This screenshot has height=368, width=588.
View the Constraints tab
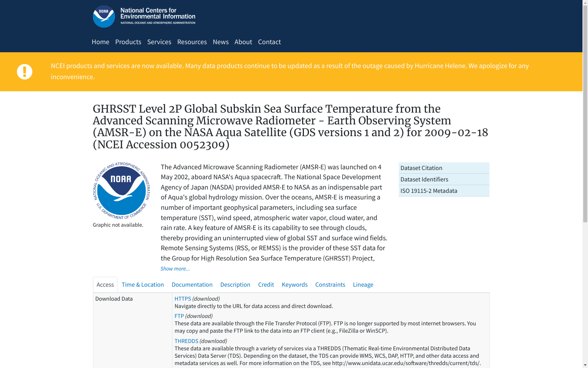pos(330,285)
